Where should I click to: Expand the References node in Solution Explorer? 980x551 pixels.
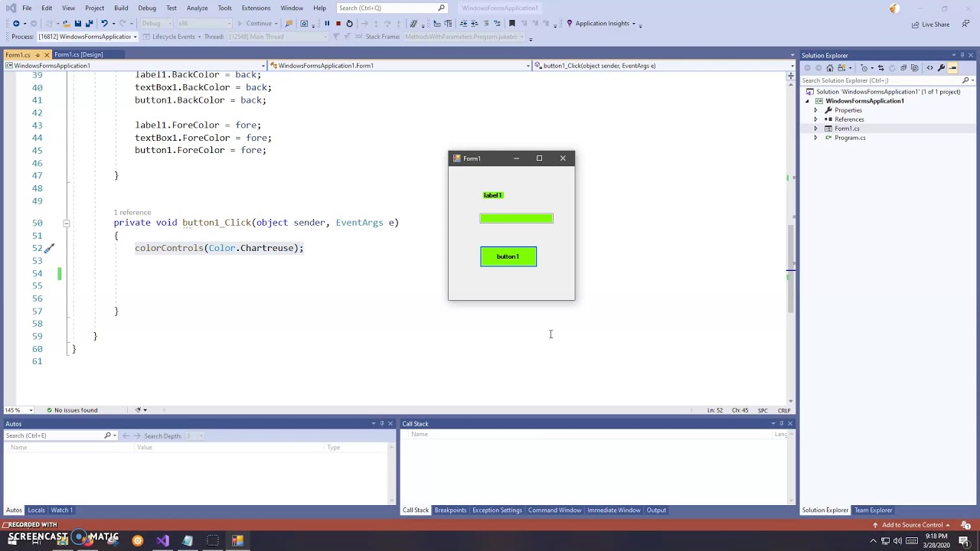(x=815, y=119)
